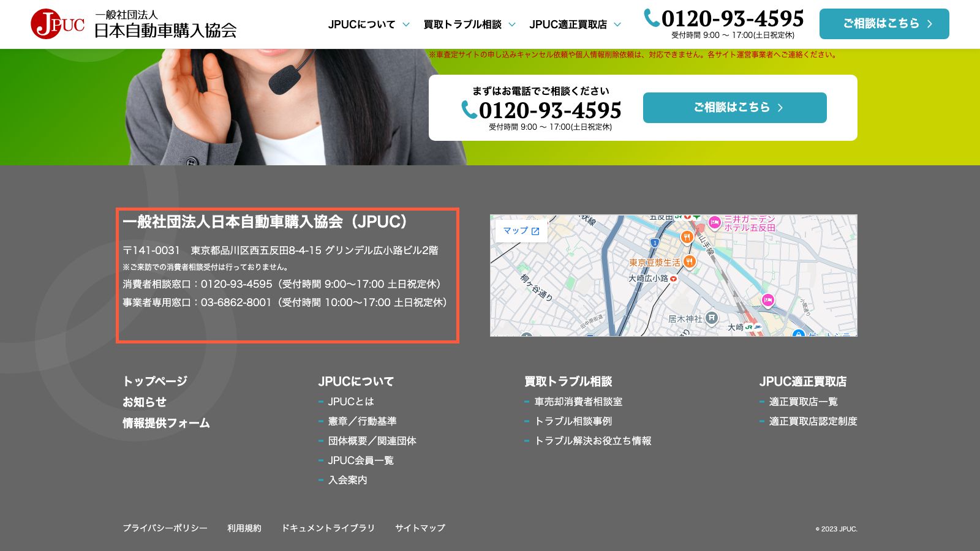Open プライバシーポリシー at the page bottom
Image resolution: width=980 pixels, height=551 pixels.
point(165,528)
